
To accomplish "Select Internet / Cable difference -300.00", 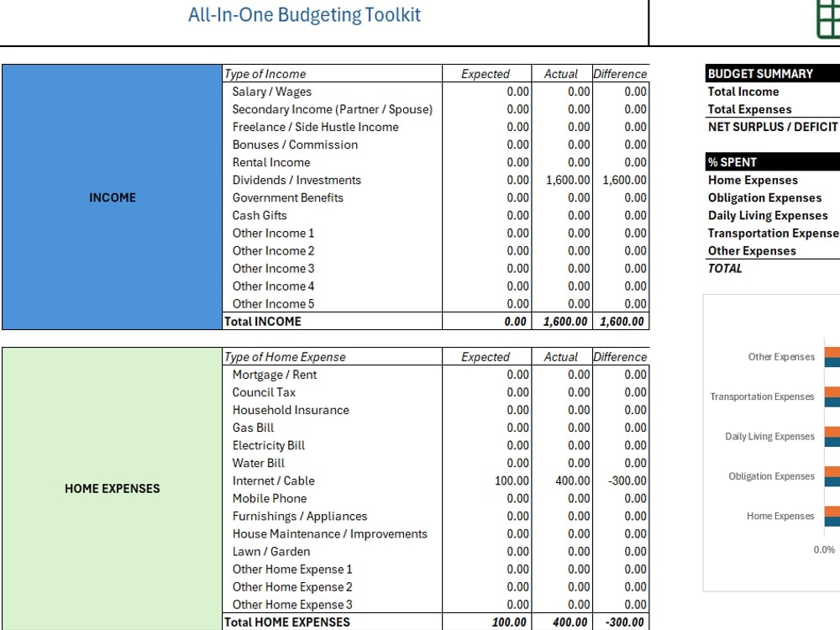I will [627, 480].
